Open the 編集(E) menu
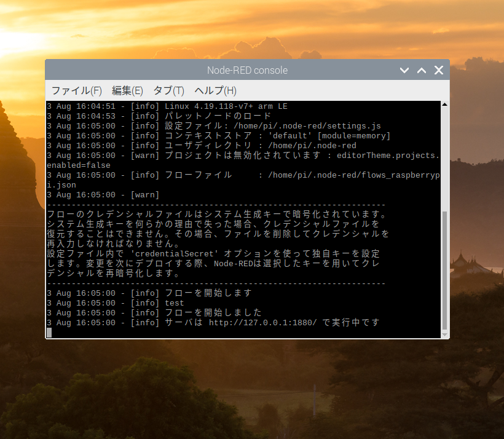 (127, 91)
